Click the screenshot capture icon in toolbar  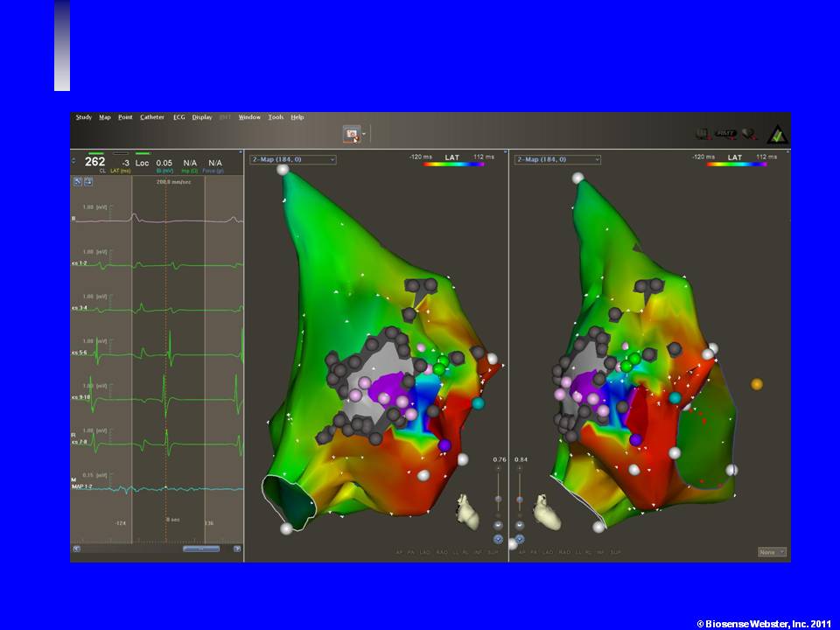pyautogui.click(x=353, y=134)
